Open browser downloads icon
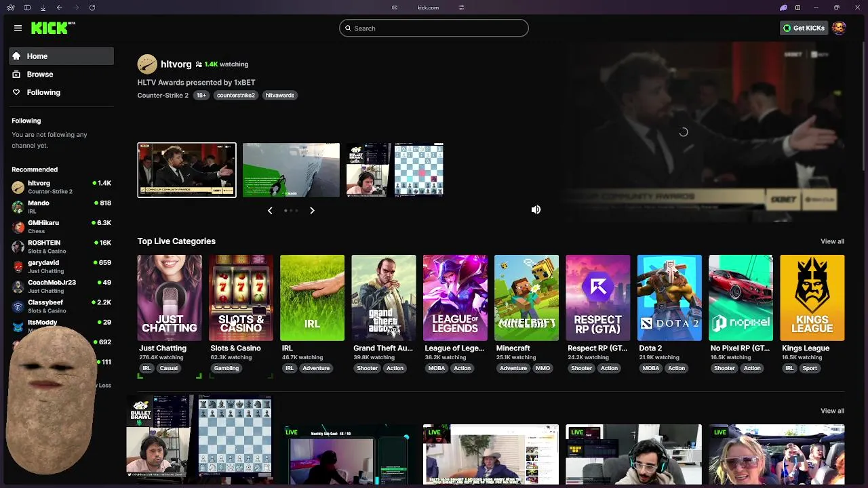This screenshot has width=868, height=488. pos(43,7)
